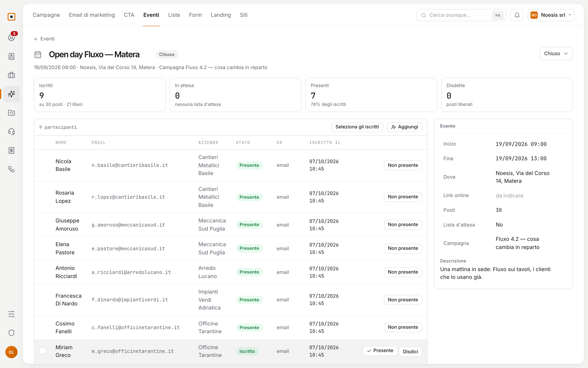Open the Siti tab
Viewport: 588px width, 368px height.
244,15
